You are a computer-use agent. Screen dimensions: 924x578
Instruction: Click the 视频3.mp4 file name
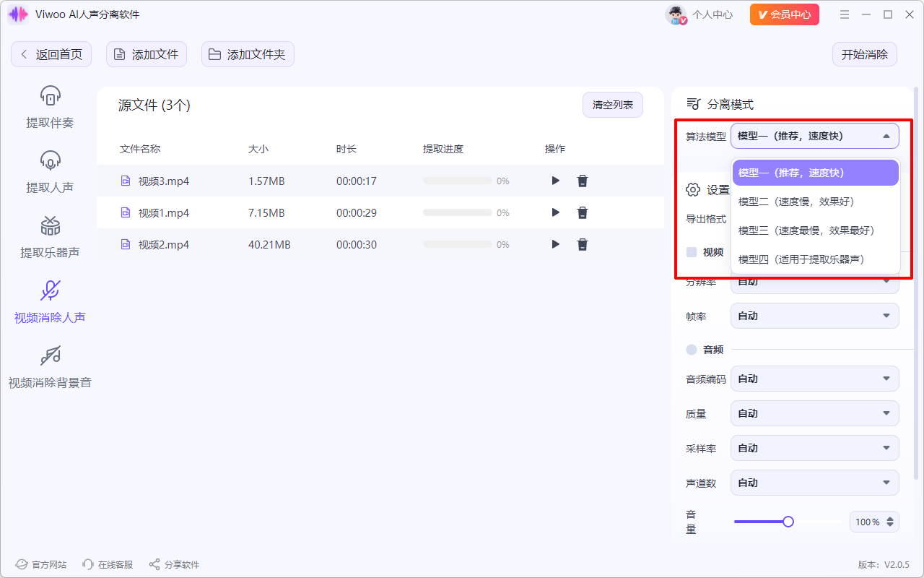pyautogui.click(x=164, y=181)
